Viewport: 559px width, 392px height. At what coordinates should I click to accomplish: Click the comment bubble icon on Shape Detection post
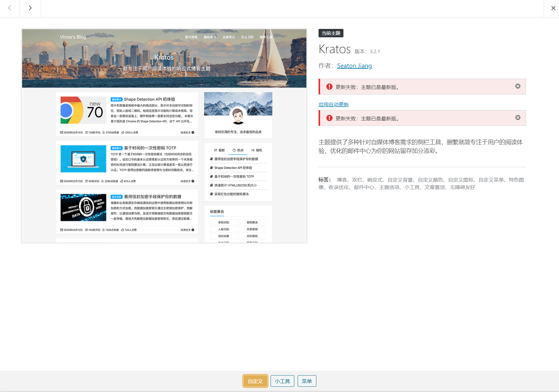(x=86, y=132)
